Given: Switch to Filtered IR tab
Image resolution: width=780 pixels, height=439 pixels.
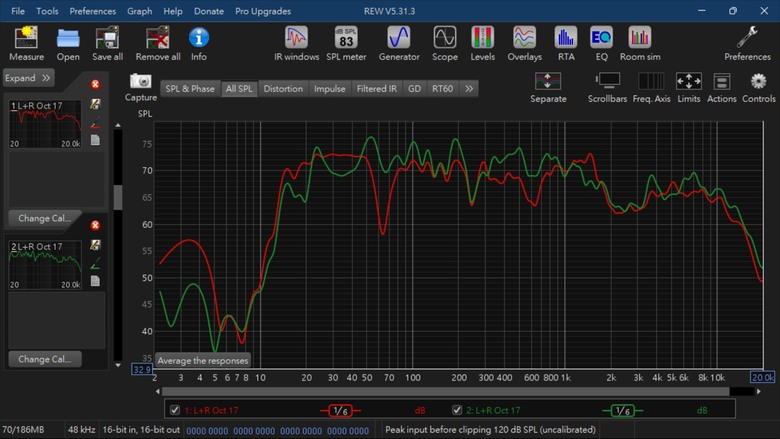Looking at the screenshot, I should (x=377, y=88).
